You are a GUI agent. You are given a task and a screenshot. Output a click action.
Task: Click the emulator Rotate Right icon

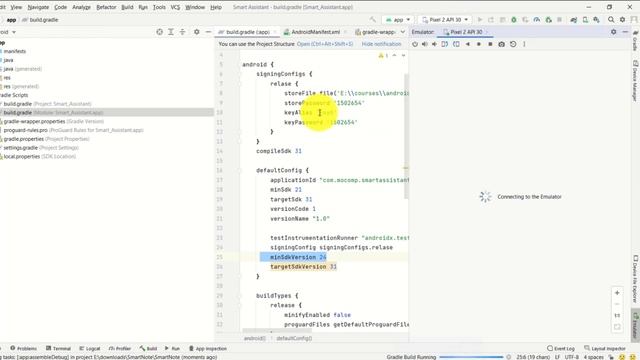tap(456, 44)
